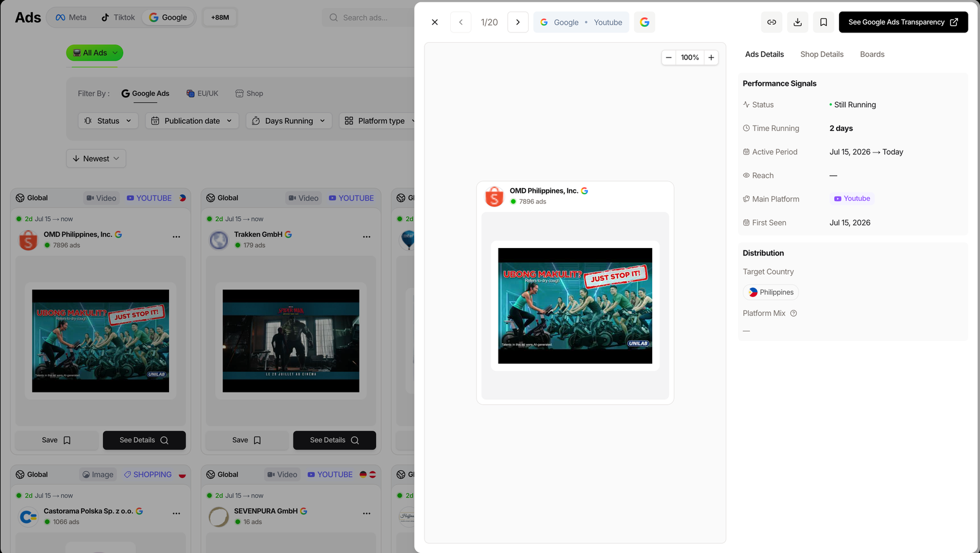Image resolution: width=980 pixels, height=553 pixels.
Task: Open See Google Ads Transparency
Action: (903, 22)
